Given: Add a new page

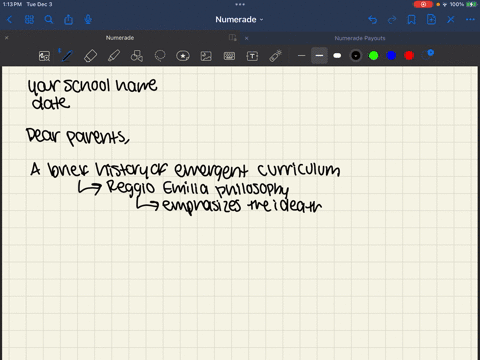Looking at the screenshot, I should [x=431, y=19].
